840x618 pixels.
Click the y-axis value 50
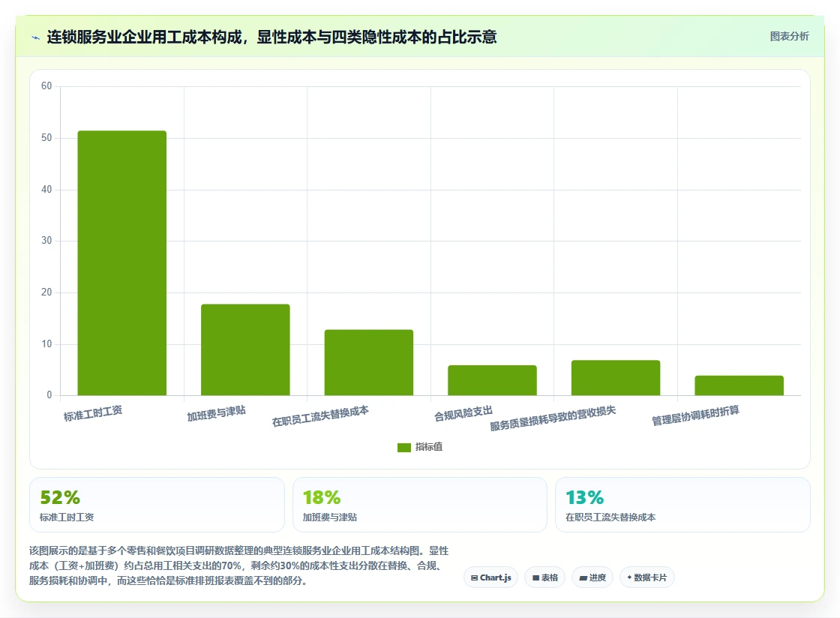[x=46, y=138]
